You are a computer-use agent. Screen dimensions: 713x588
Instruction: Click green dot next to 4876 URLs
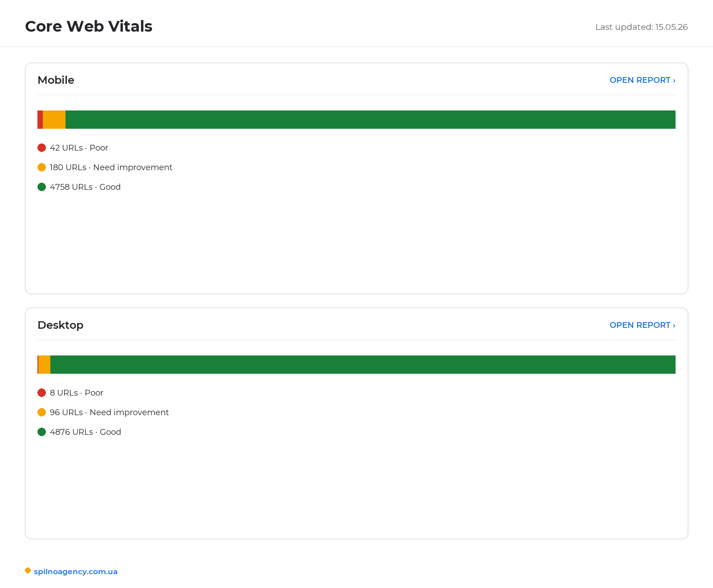42,432
